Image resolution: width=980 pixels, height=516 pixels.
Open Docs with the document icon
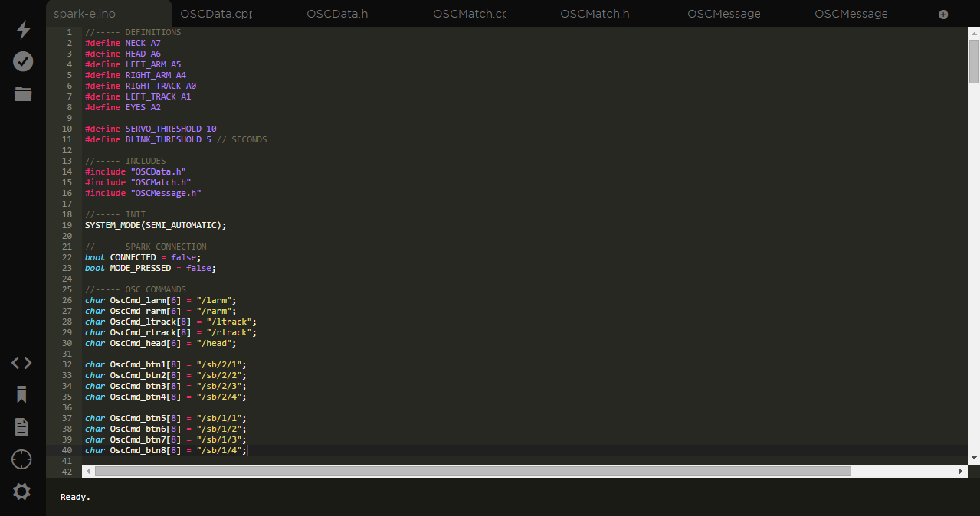pos(21,427)
